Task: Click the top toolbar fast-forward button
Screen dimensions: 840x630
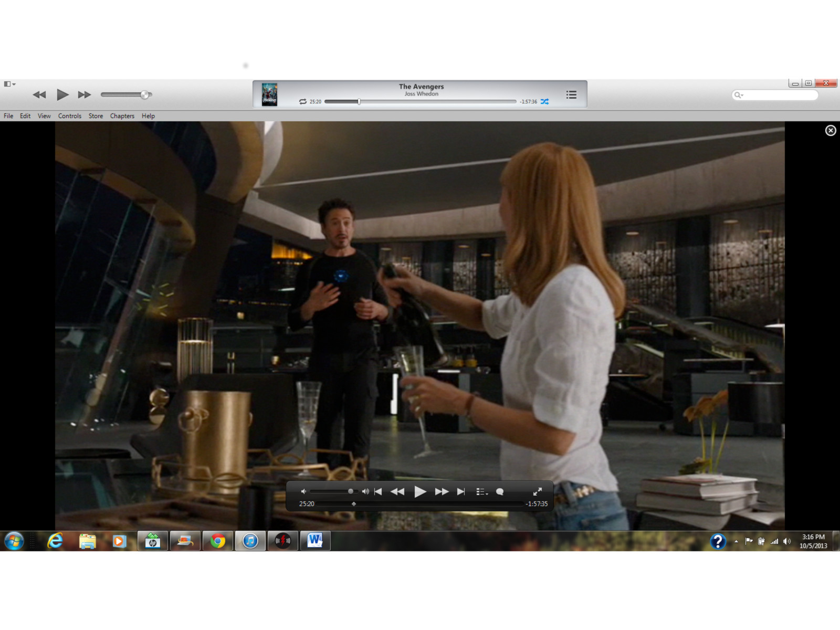Action: (x=84, y=95)
